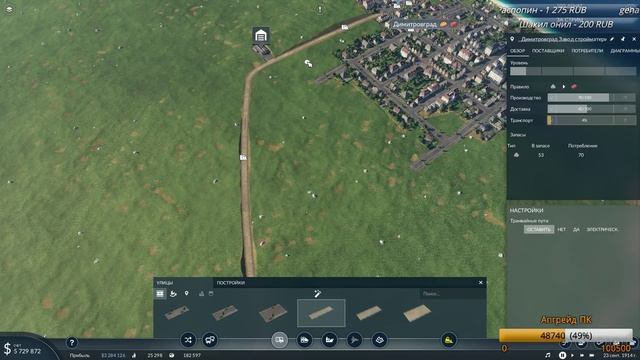Click the vehicle marker near the town entrance

(x=345, y=27)
